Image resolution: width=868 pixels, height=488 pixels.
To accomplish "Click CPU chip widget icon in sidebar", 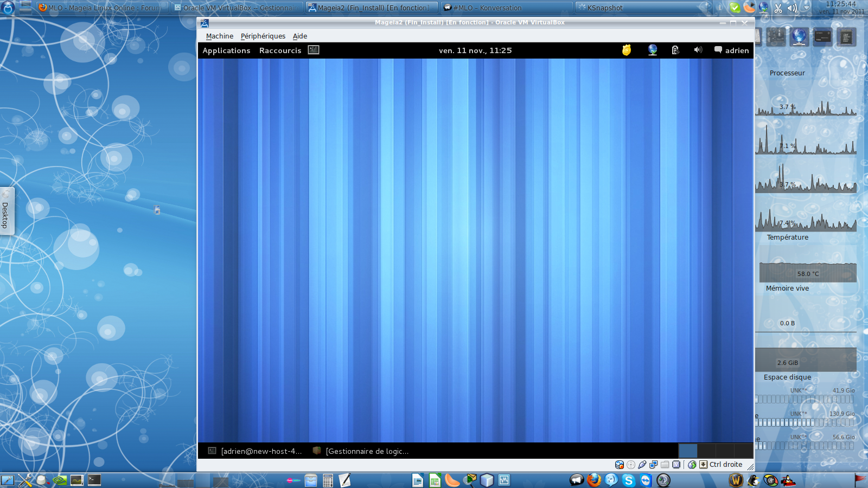I will 846,37.
